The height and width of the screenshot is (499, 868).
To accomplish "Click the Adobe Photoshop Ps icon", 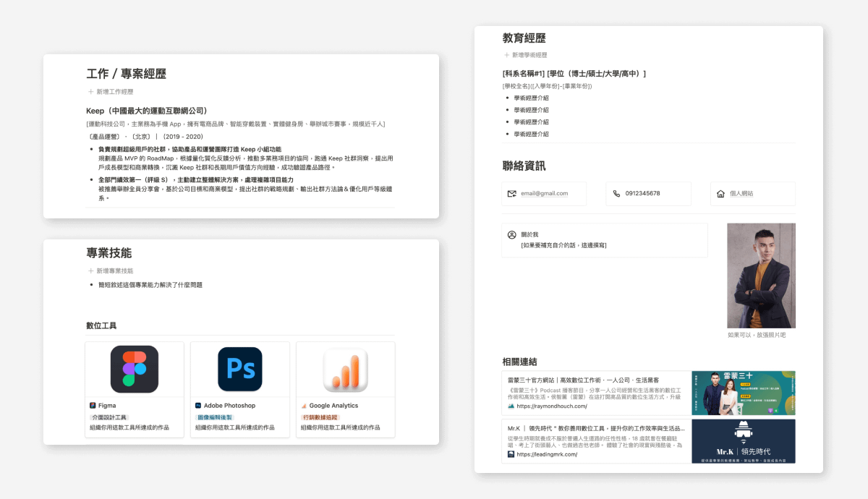I will [x=240, y=369].
